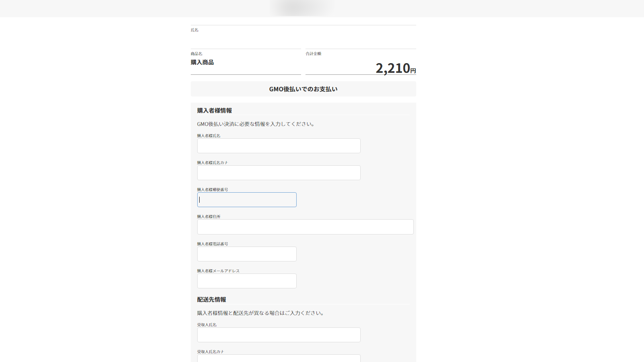Focus the 購入者様電話番号 phone field
This screenshot has height=362, width=644.
click(247, 254)
